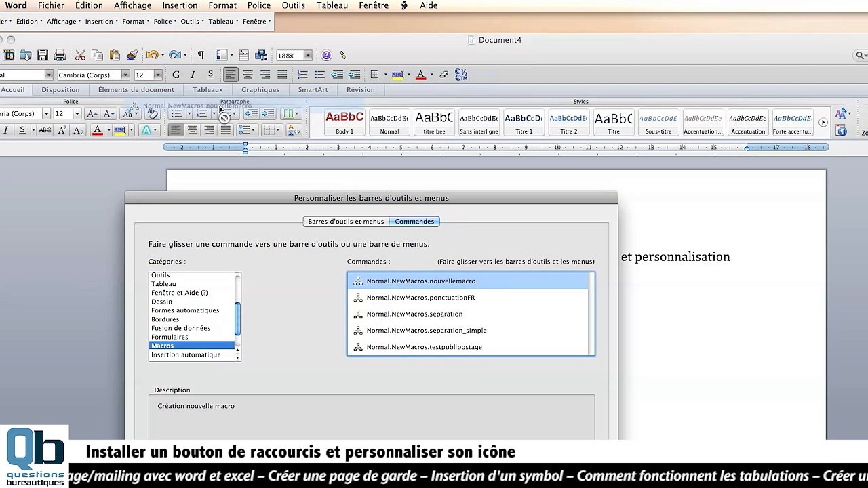Apply the Sans interligne style thumbnail
This screenshot has height=488, width=868.
[479, 123]
